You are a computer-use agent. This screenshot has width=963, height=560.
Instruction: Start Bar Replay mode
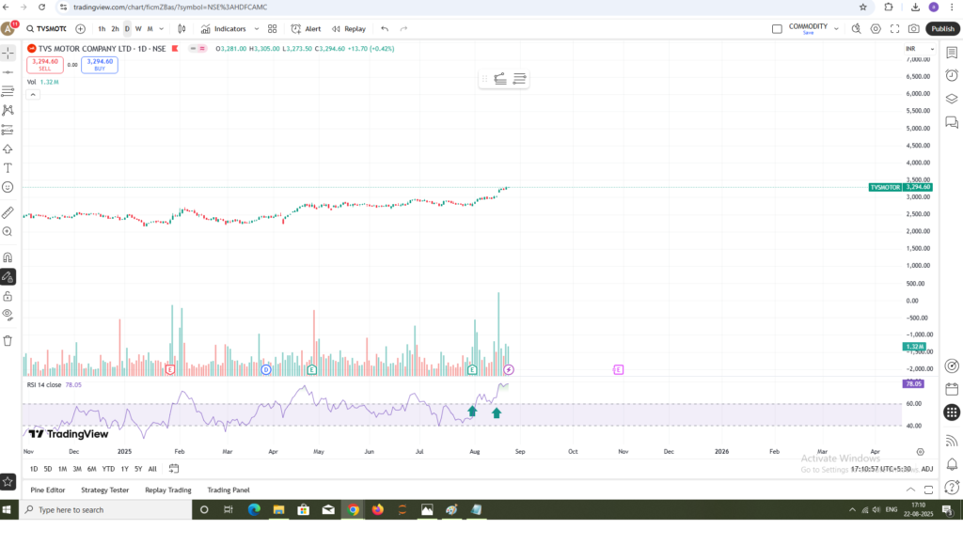click(x=349, y=29)
